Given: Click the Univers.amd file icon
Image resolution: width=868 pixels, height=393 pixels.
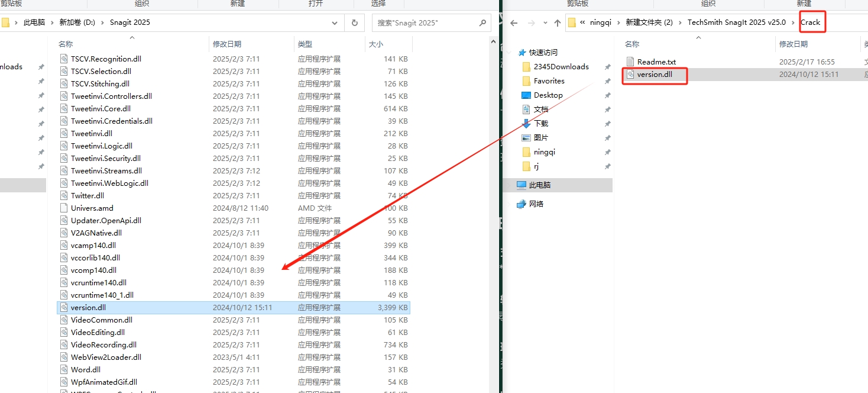Looking at the screenshot, I should (x=64, y=208).
